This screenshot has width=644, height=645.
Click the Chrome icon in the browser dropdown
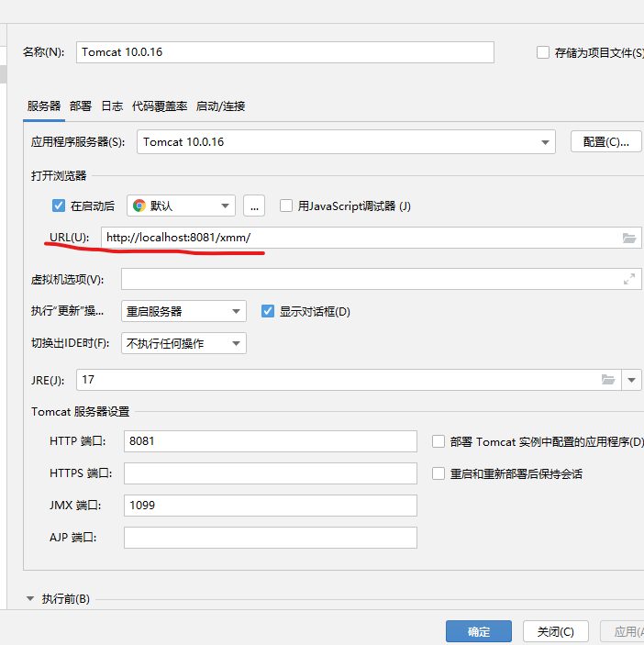pos(139,206)
